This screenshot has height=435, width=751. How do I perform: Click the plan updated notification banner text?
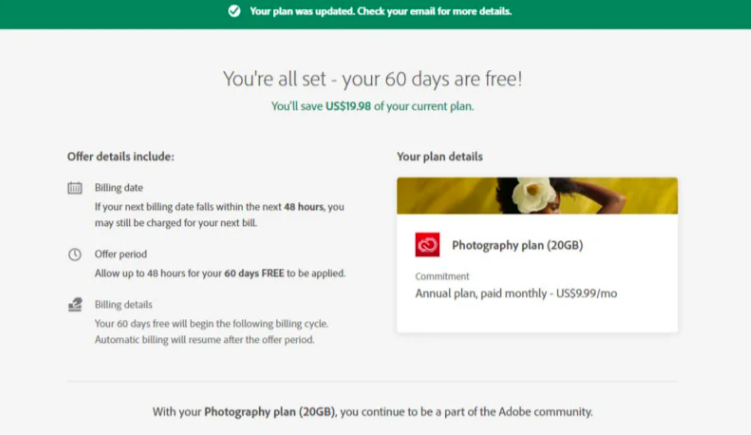click(380, 12)
